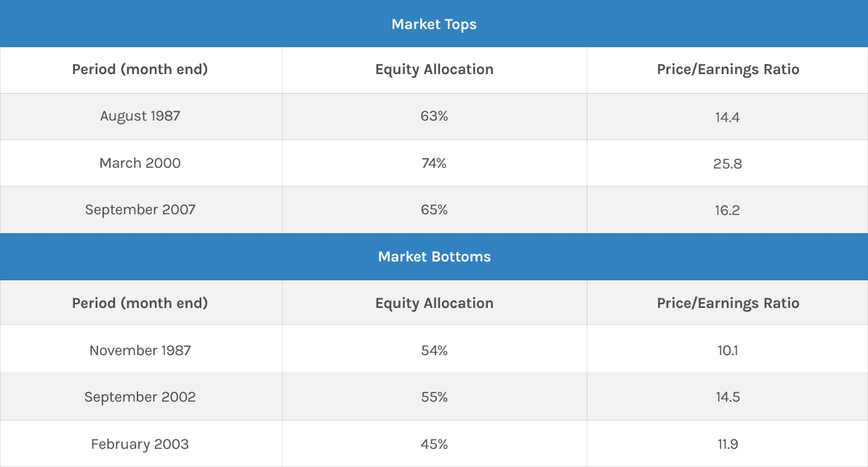Screen dimensions: 868x467
Task: Select the February 2003 period cell
Action: point(140,444)
